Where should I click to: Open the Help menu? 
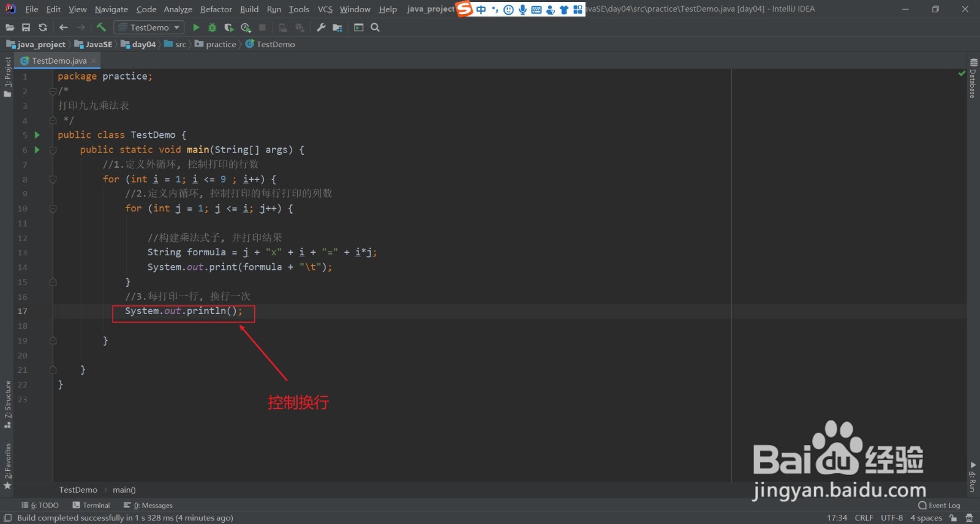click(388, 9)
